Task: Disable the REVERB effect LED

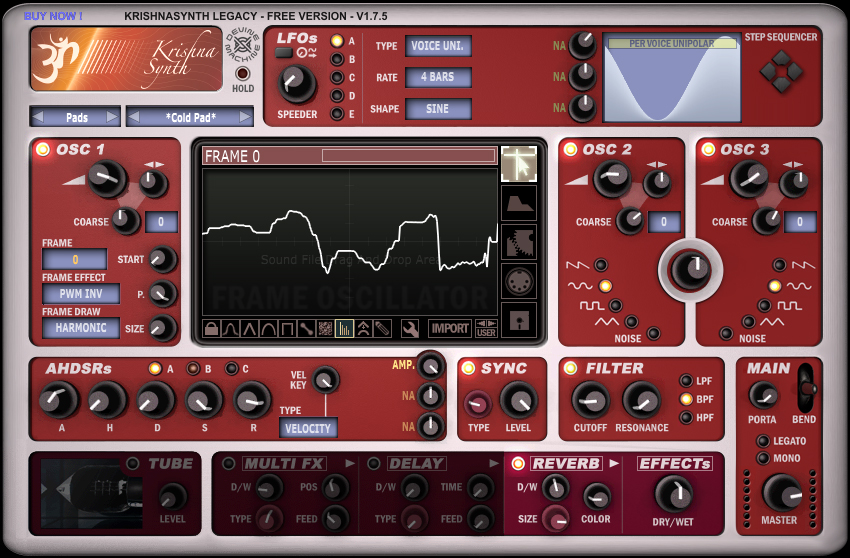Action: click(518, 463)
